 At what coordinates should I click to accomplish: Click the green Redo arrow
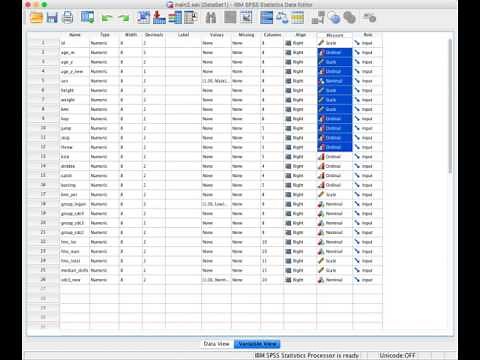[x=124, y=18]
